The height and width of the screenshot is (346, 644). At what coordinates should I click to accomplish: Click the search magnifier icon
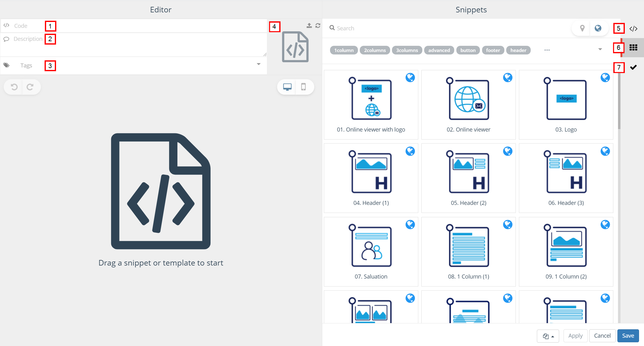(x=332, y=28)
